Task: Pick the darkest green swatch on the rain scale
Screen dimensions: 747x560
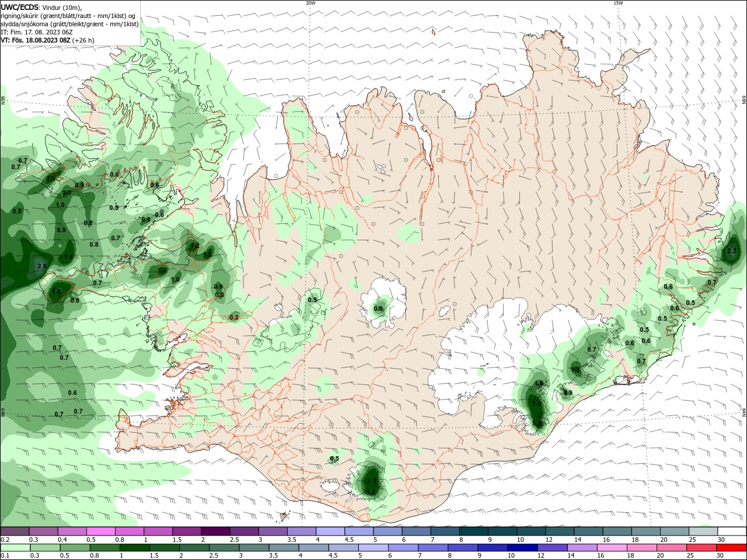Action: point(135,548)
